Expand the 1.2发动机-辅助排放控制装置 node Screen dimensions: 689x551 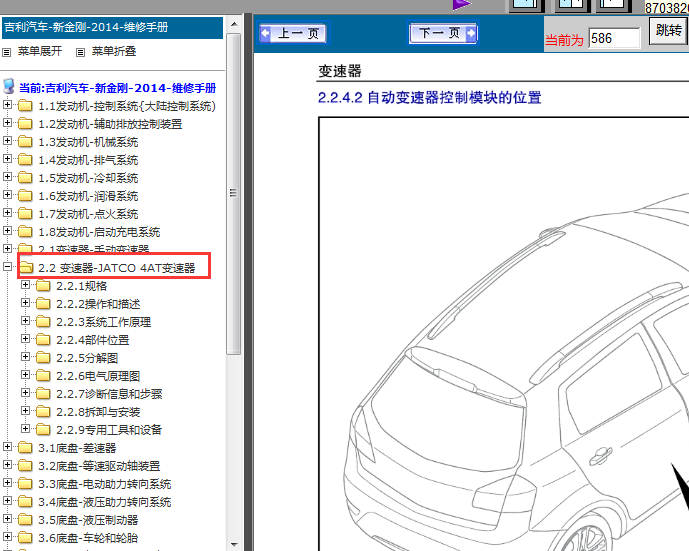click(7, 123)
